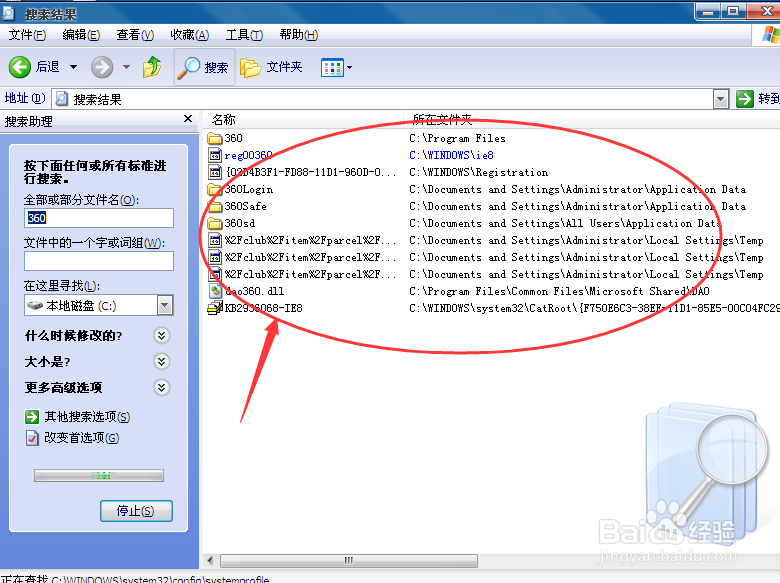Click the Windows flag logo

771,35
